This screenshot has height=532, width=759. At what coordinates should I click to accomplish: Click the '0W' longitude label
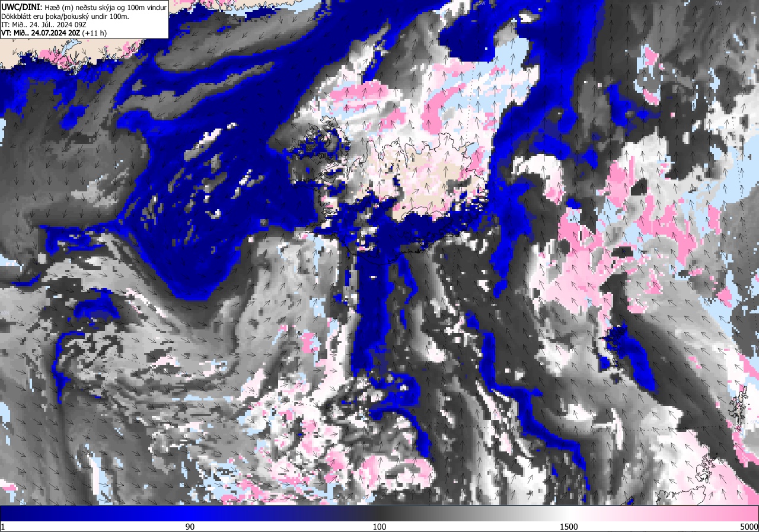[719, 3]
